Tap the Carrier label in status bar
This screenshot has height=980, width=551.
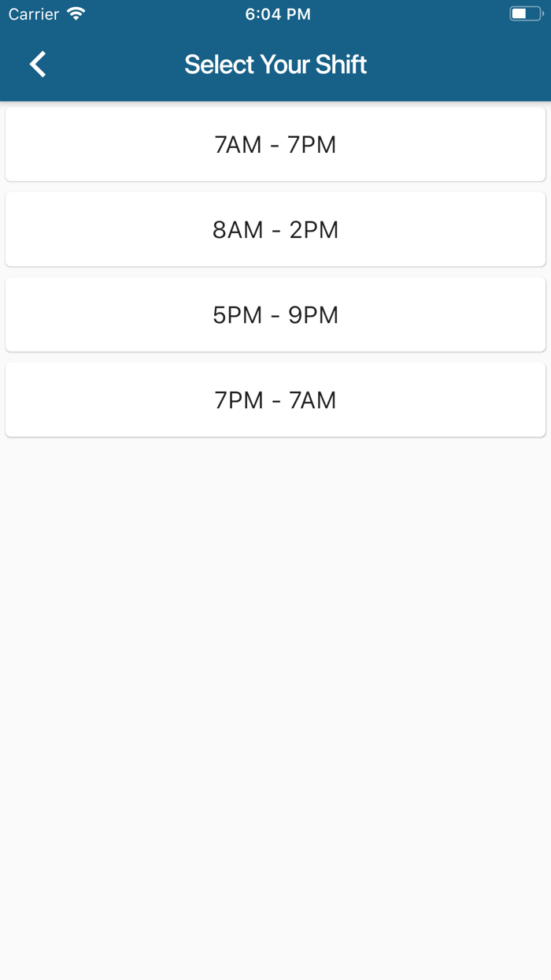32,13
